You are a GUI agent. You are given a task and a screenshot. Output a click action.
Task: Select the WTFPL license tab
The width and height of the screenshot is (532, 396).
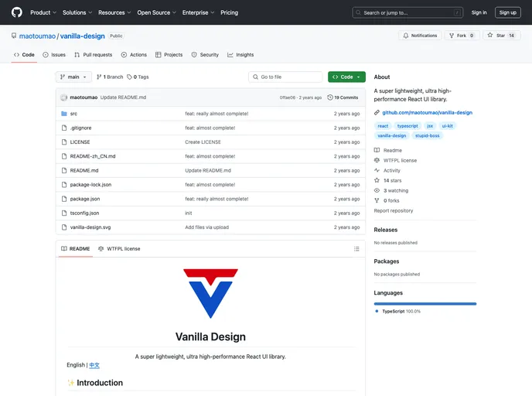point(119,249)
